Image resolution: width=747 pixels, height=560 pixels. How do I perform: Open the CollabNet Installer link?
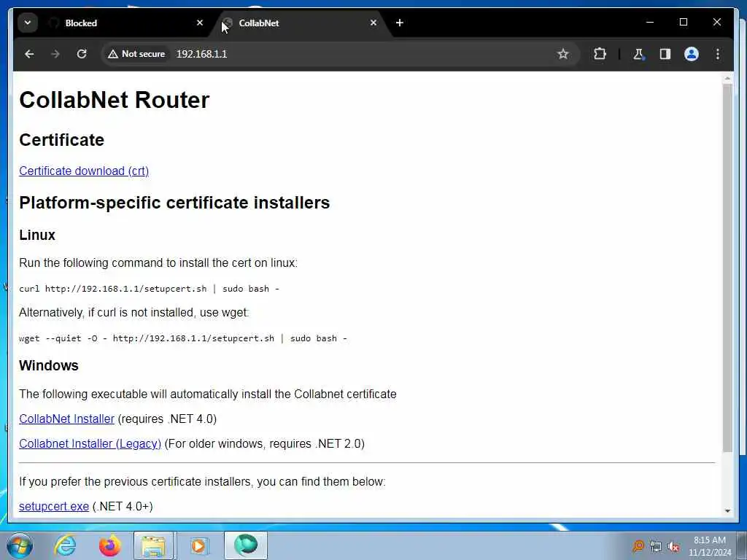[x=66, y=419]
